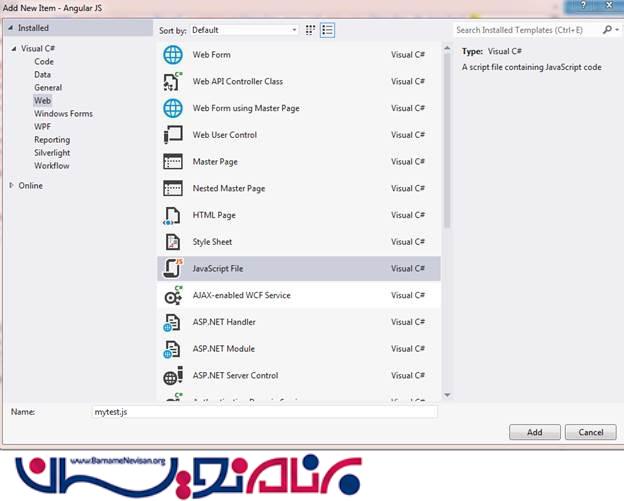Image resolution: width=624 pixels, height=501 pixels.
Task: Select the Style Sheet row label
Action: pos(212,242)
